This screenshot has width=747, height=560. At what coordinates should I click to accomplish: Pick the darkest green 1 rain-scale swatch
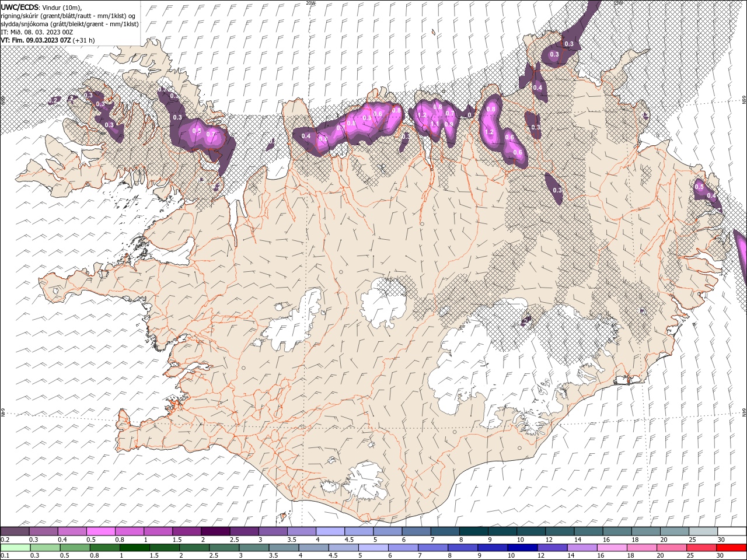click(134, 548)
